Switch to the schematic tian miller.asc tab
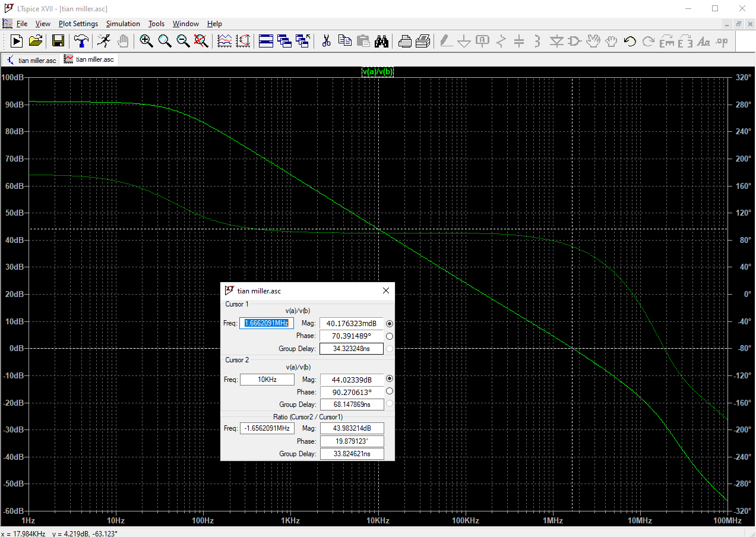This screenshot has height=537, width=756. coord(31,60)
